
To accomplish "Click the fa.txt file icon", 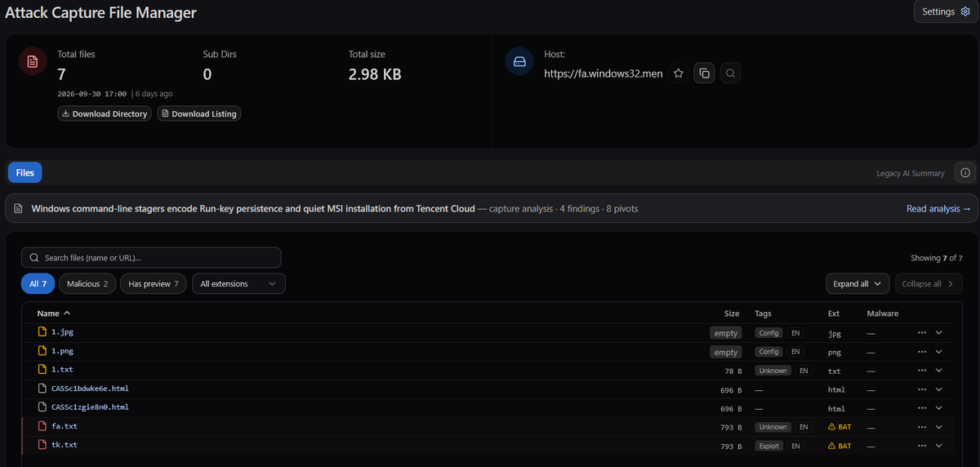I will coord(42,425).
